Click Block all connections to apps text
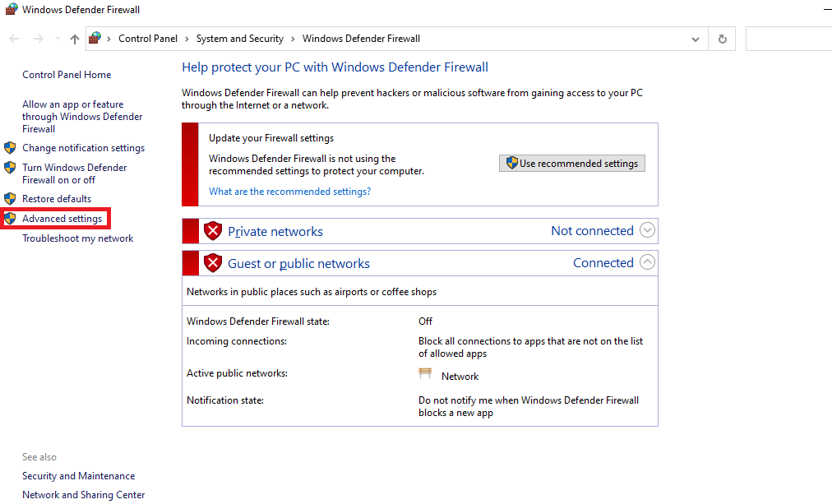This screenshot has height=504, width=832. click(x=530, y=348)
